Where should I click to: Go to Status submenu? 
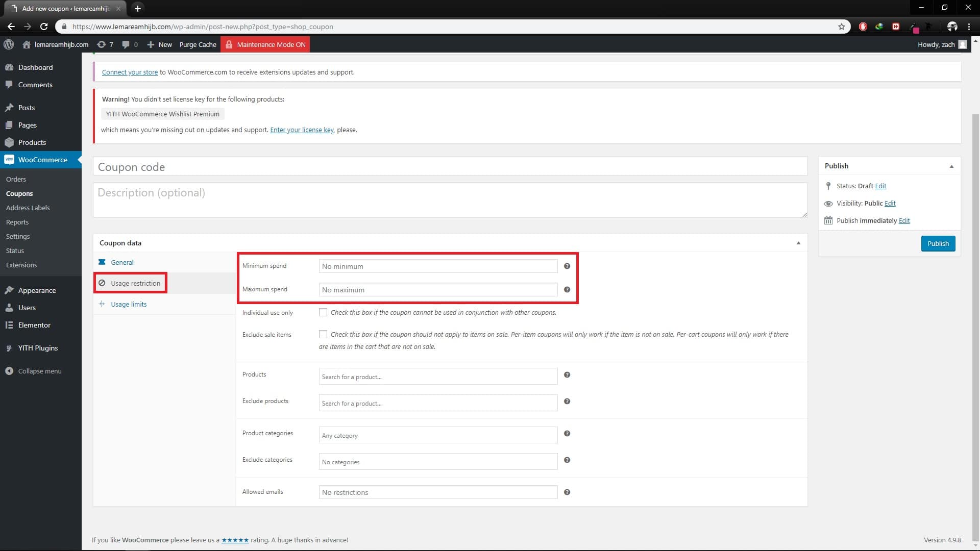(15, 251)
